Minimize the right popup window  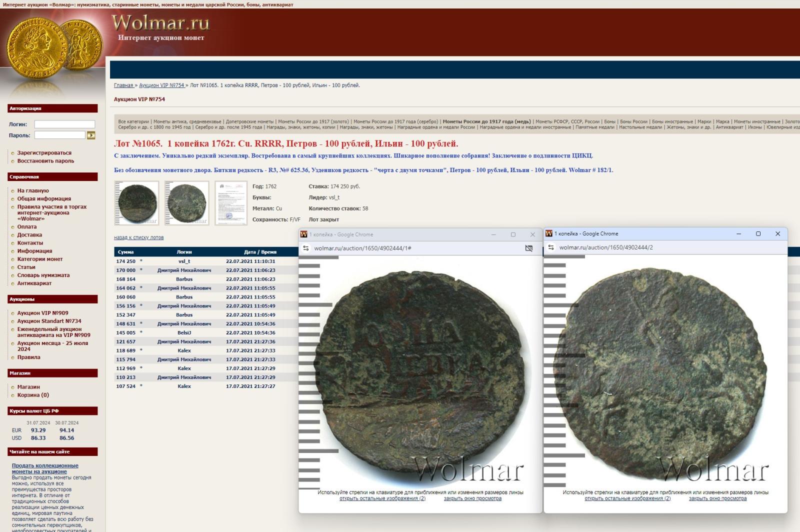point(739,233)
